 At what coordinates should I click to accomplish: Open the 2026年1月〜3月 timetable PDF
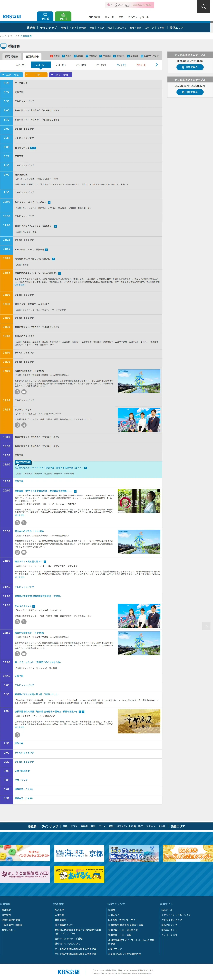coord(190,67)
